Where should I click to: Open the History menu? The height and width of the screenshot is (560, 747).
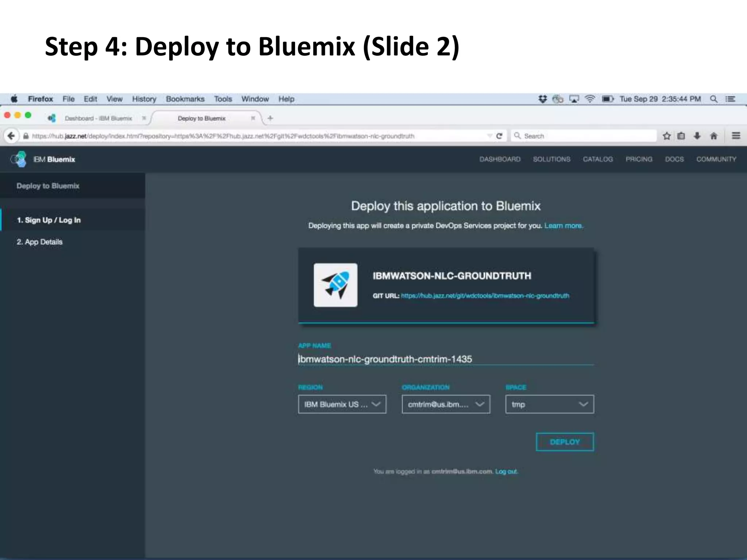(x=144, y=99)
